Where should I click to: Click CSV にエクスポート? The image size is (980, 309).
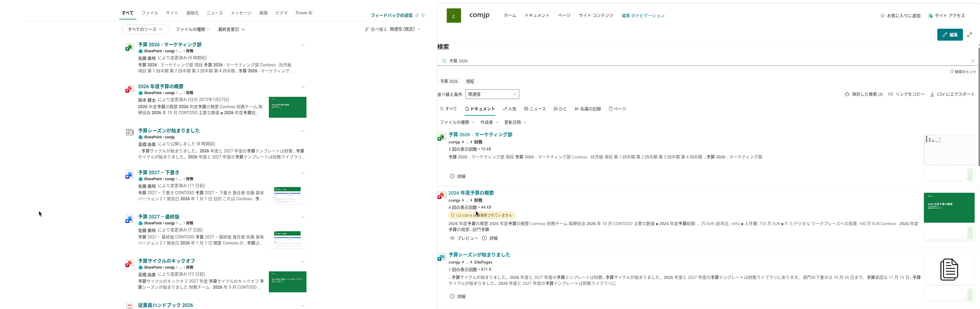coord(952,94)
